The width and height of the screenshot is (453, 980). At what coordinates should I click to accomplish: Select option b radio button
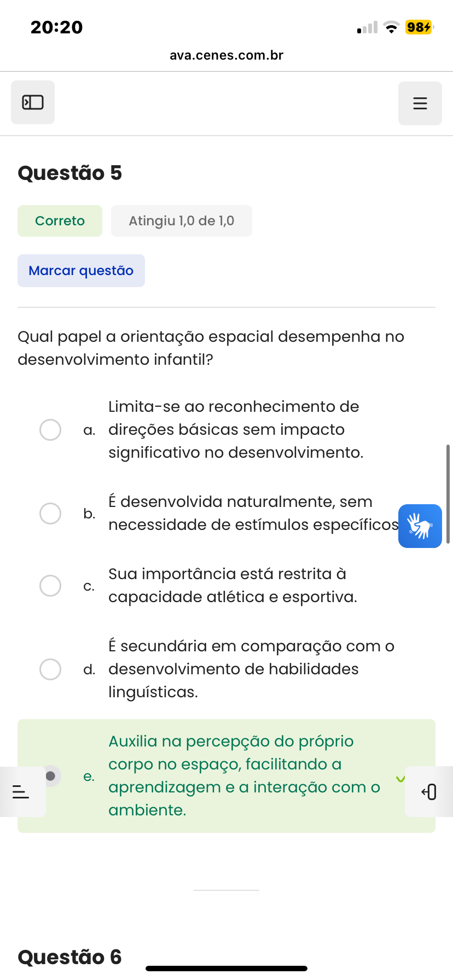pyautogui.click(x=50, y=514)
